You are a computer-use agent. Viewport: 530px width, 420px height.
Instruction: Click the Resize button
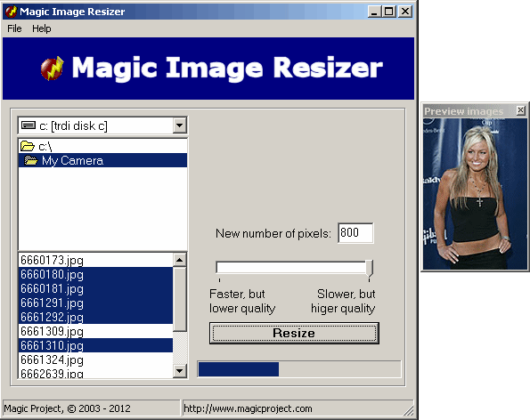click(294, 333)
